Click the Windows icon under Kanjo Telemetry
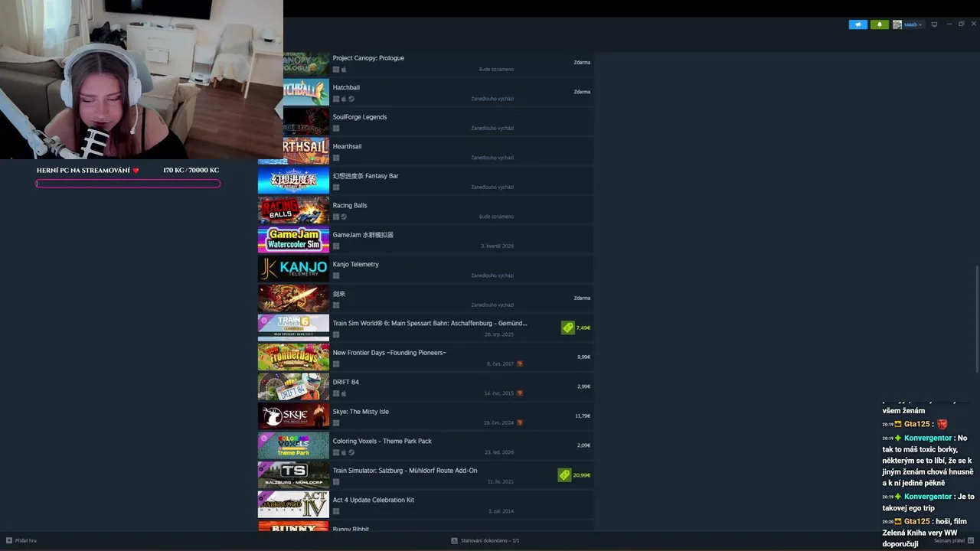Screen dimensions: 980x551 [x=335, y=275]
